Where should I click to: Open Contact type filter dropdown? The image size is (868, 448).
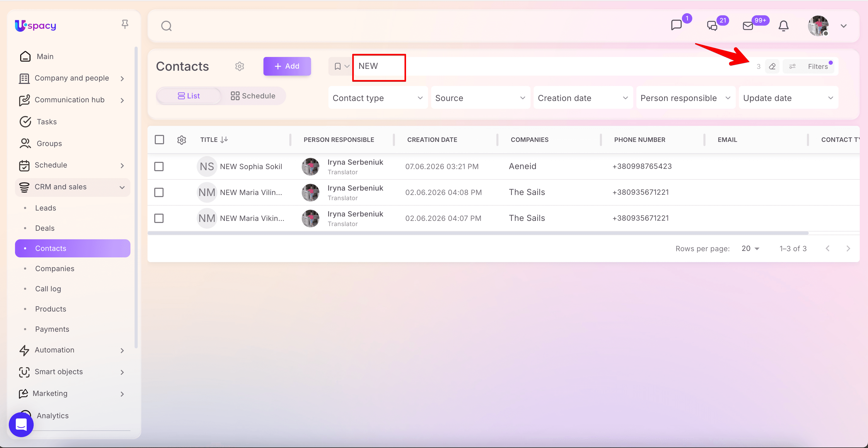click(x=378, y=98)
